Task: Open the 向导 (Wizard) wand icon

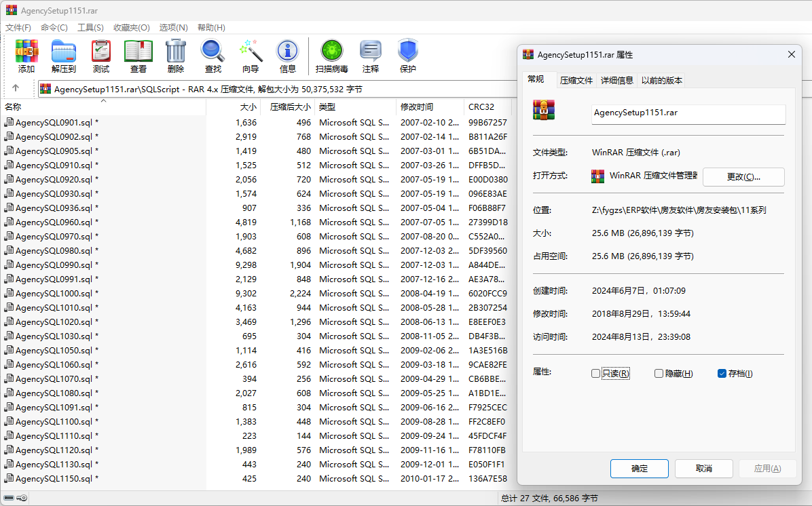Action: click(x=251, y=52)
